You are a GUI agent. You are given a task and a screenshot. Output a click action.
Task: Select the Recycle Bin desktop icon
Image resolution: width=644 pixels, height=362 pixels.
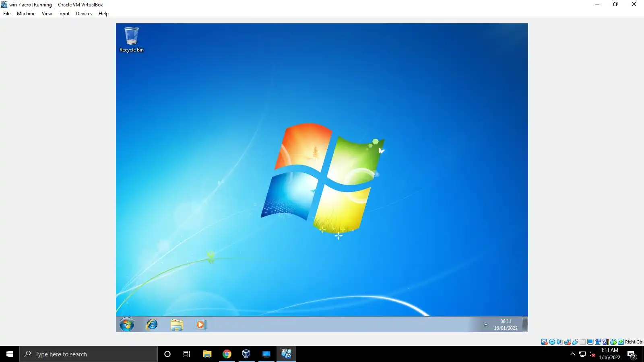point(131,39)
